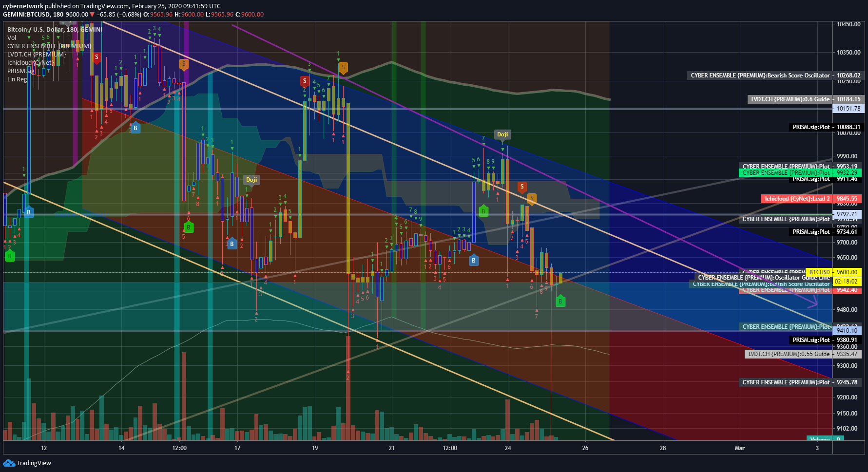Click the green B marker before February 24
Screen dimensions: 868x472
coord(483,211)
